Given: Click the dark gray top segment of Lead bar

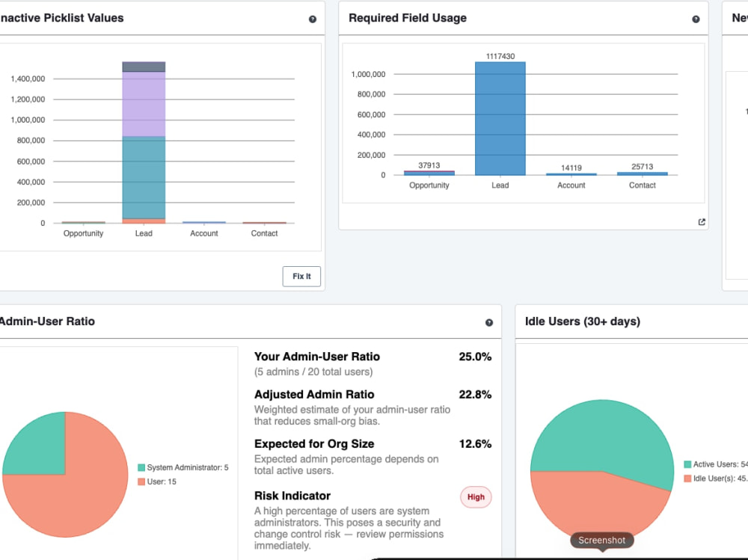Looking at the screenshot, I should 144,67.
